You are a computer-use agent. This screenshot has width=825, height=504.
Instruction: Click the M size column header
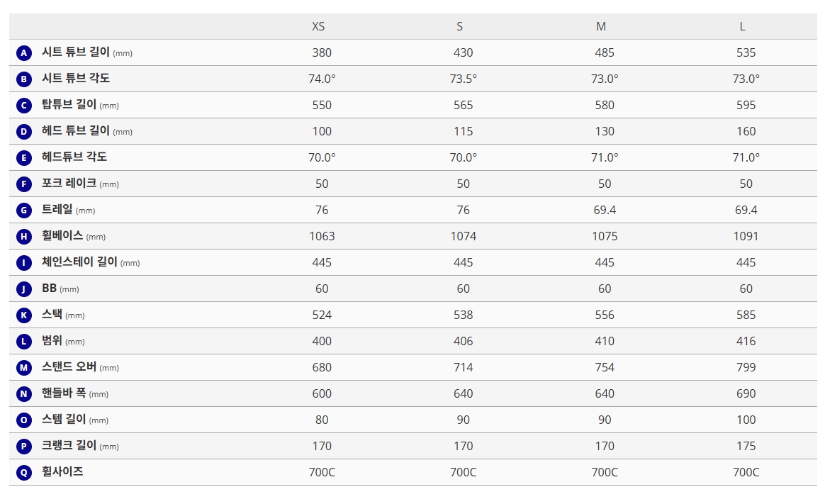click(601, 26)
